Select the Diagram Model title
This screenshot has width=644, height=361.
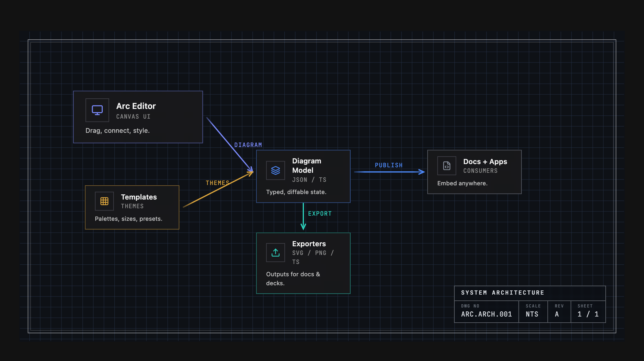[x=307, y=166]
